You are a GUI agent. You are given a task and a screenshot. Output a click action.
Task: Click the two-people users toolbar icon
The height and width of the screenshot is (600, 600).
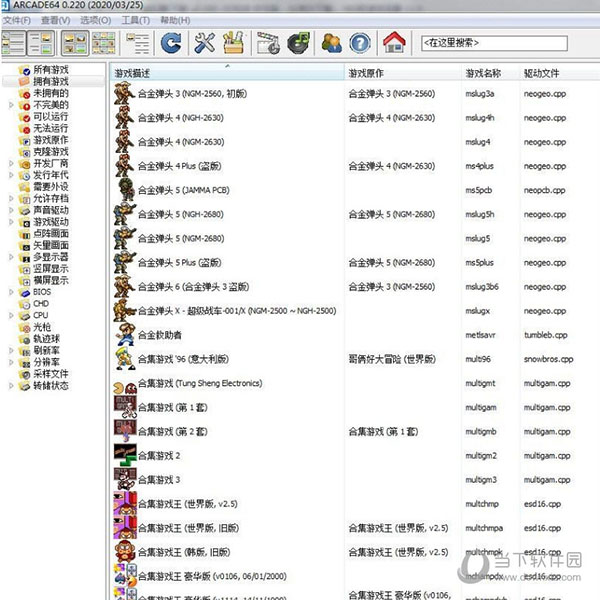pos(331,43)
